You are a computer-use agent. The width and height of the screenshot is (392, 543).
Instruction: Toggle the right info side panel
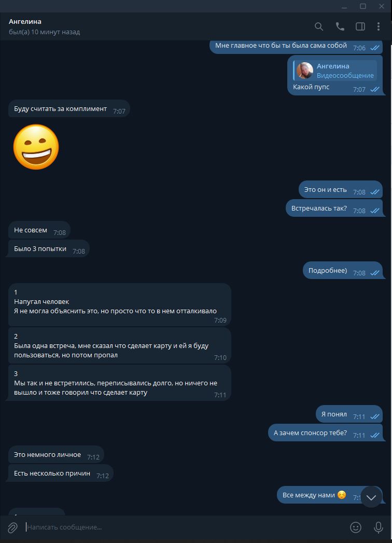pos(360,26)
